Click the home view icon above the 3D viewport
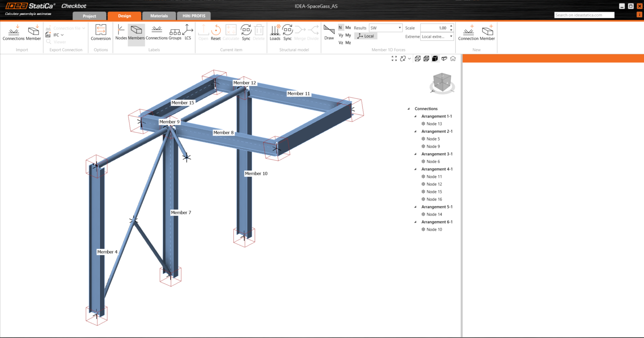 [x=453, y=58]
